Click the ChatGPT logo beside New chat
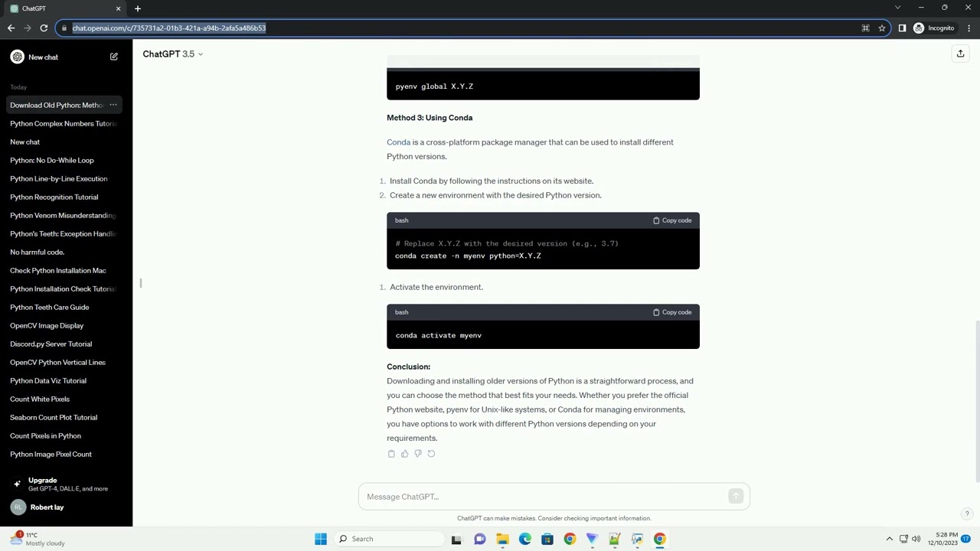Image resolution: width=980 pixels, height=551 pixels. pyautogui.click(x=17, y=57)
